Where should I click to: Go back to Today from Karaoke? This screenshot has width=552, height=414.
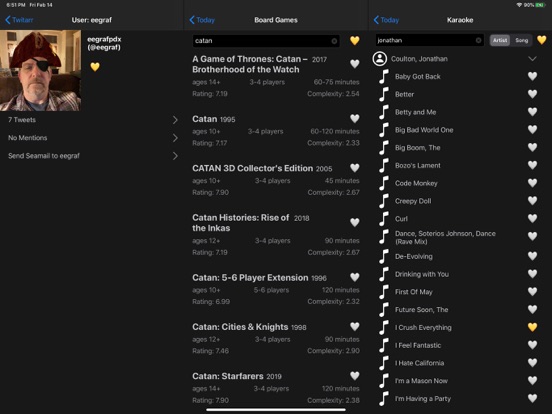[386, 20]
